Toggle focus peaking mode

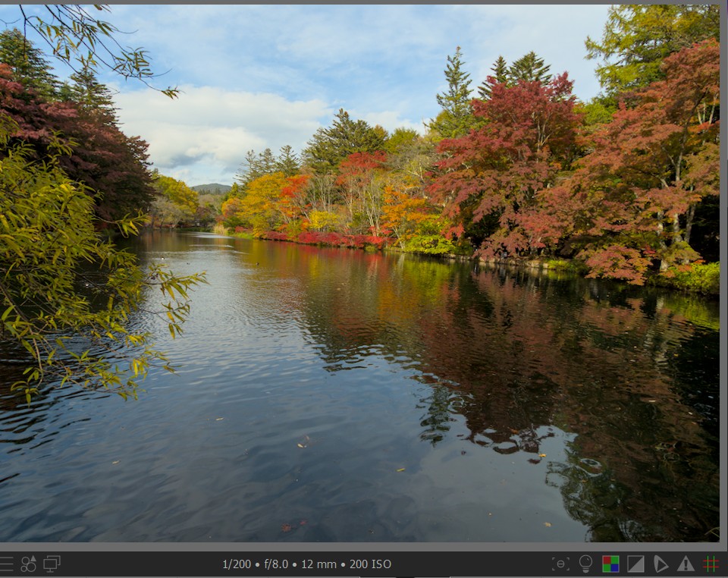pyautogui.click(x=560, y=564)
